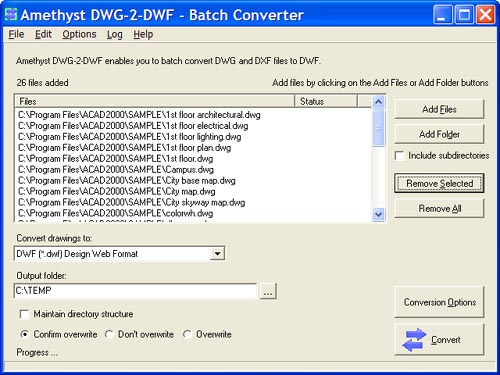The height and width of the screenshot is (375, 500).
Task: Expand the Convert drawings to dropdown
Action: click(217, 254)
